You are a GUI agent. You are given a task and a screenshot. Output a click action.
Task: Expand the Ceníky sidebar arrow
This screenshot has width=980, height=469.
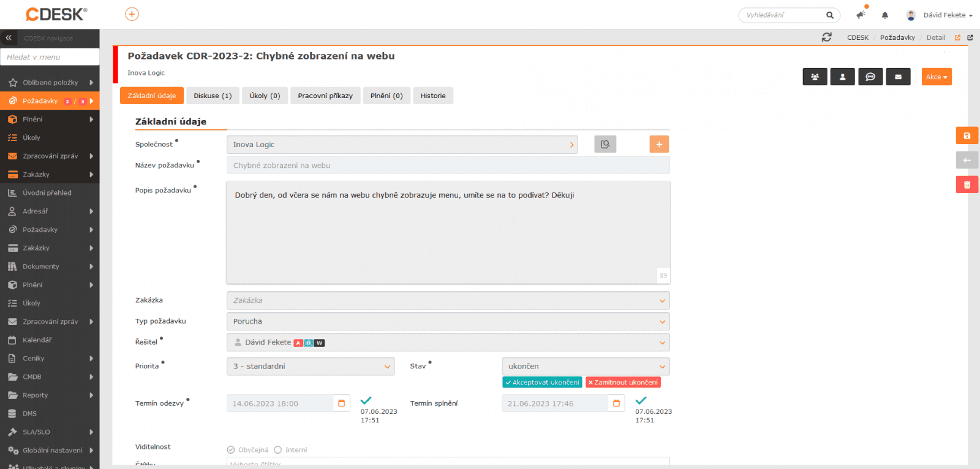pyautogui.click(x=91, y=358)
